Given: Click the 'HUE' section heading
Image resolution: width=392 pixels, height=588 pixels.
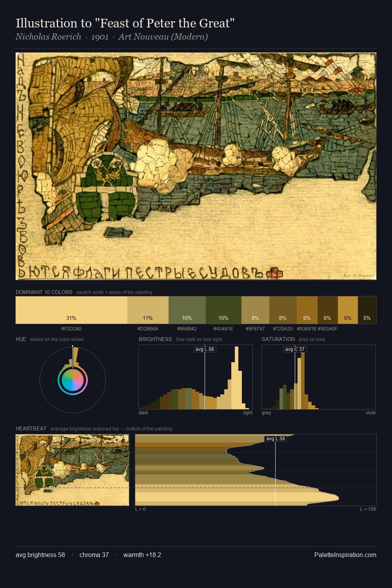Looking at the screenshot, I should pyautogui.click(x=21, y=339).
